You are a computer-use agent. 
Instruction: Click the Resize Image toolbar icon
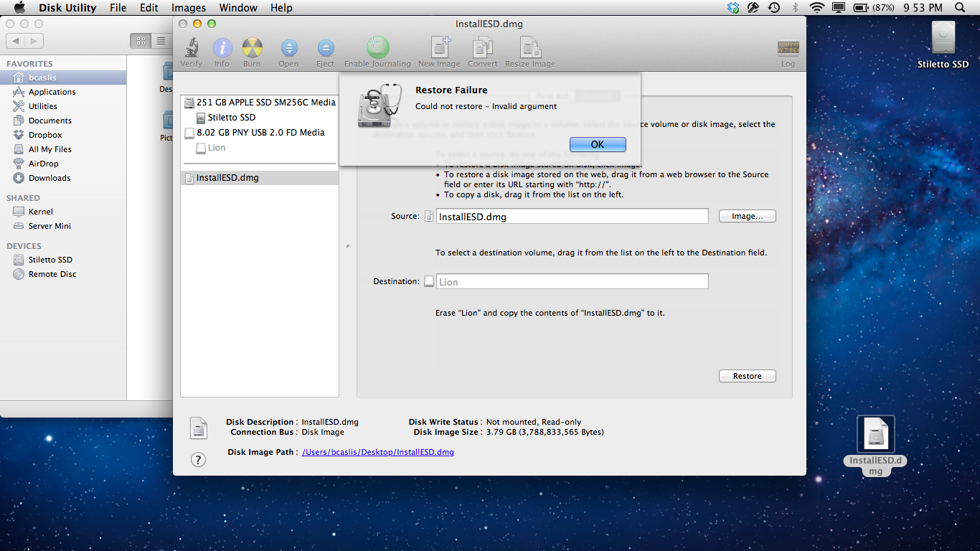click(x=530, y=48)
